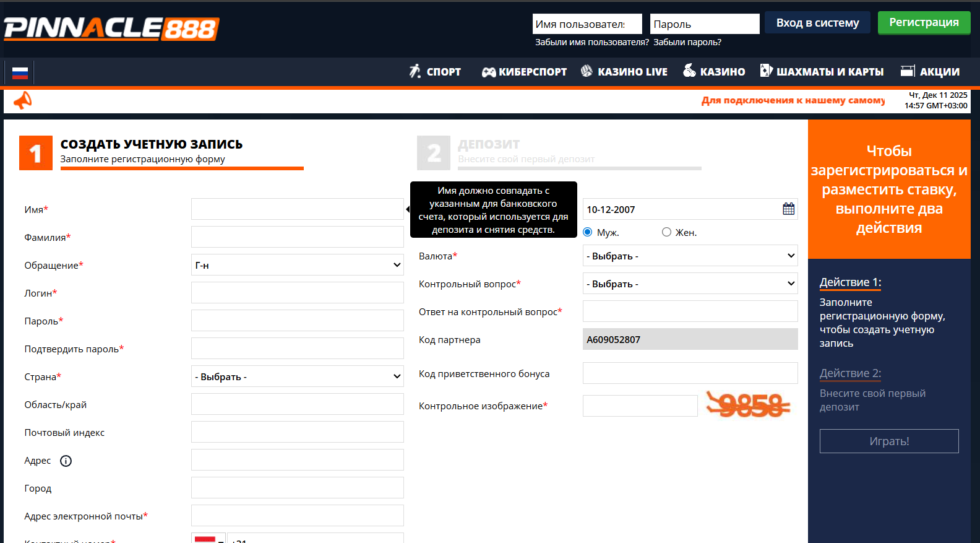The height and width of the screenshot is (543, 980).
Task: Click the orange megaphone announcement icon
Action: [x=23, y=100]
